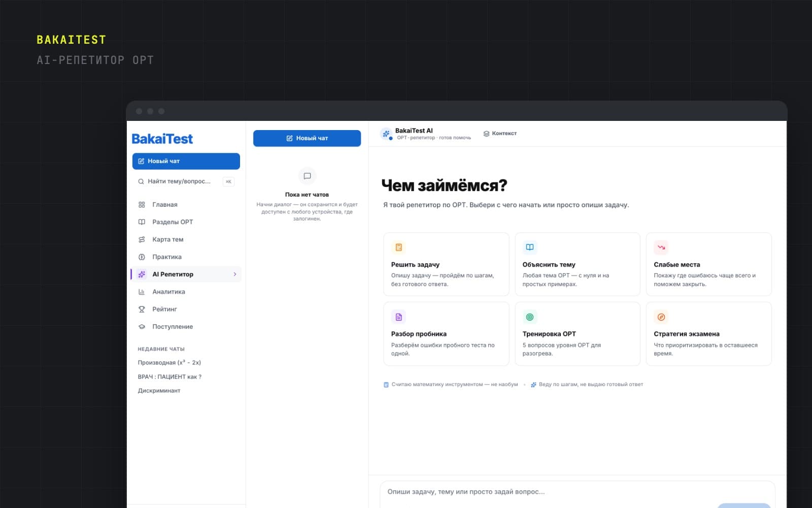Click the Объяснить тему book icon

click(x=530, y=247)
